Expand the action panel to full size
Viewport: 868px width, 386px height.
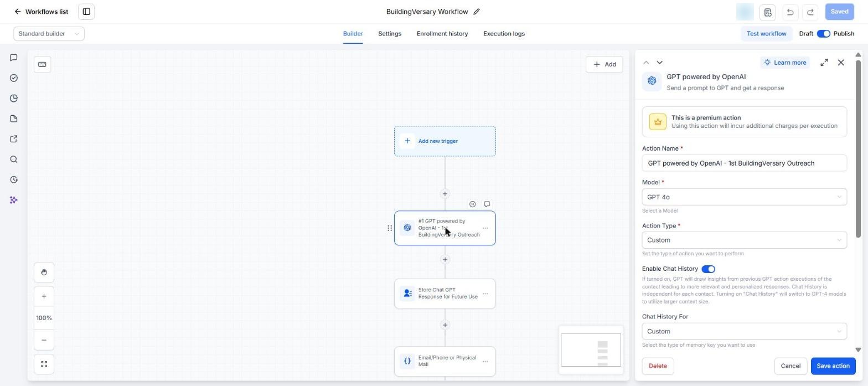(824, 63)
